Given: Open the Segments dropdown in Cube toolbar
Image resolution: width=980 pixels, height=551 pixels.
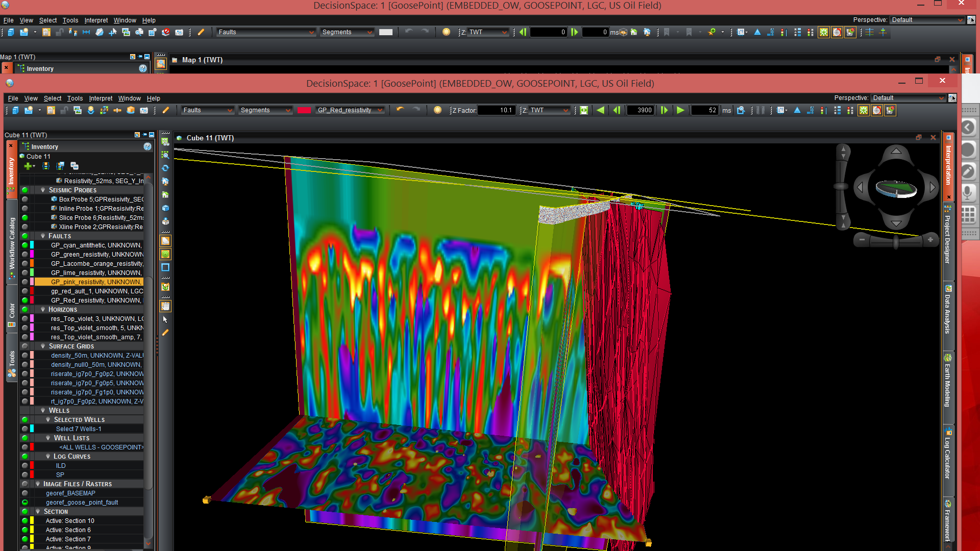Looking at the screenshot, I should click(x=265, y=110).
